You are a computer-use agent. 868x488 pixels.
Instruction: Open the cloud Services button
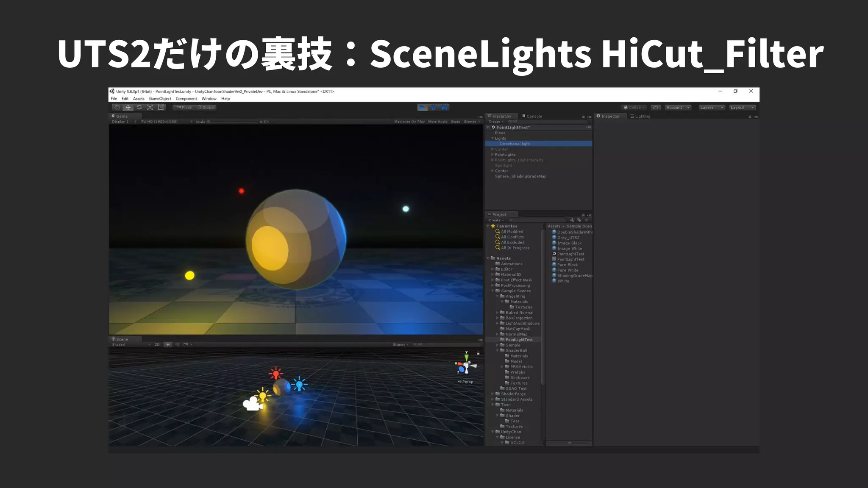656,108
